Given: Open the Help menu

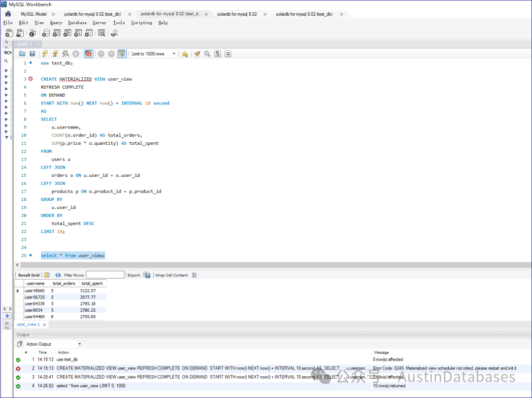Looking at the screenshot, I should pos(163,23).
